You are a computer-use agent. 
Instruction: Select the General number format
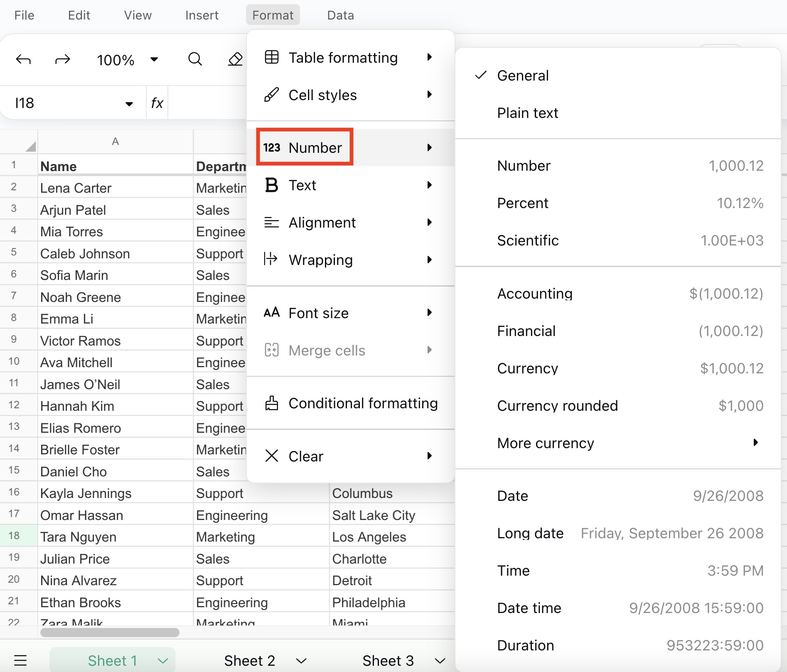[x=523, y=75]
